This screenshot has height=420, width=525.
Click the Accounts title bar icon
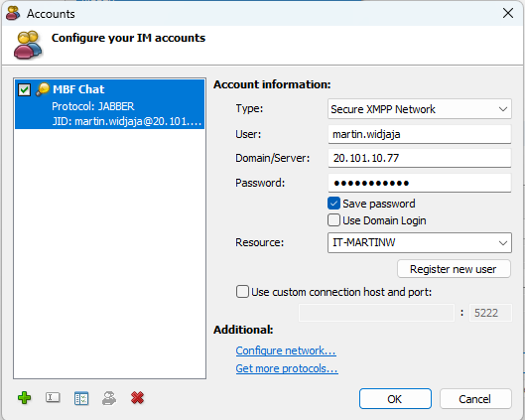click(13, 13)
